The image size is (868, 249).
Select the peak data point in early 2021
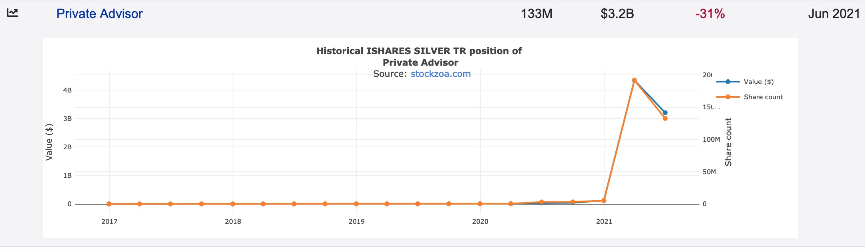[x=634, y=80]
